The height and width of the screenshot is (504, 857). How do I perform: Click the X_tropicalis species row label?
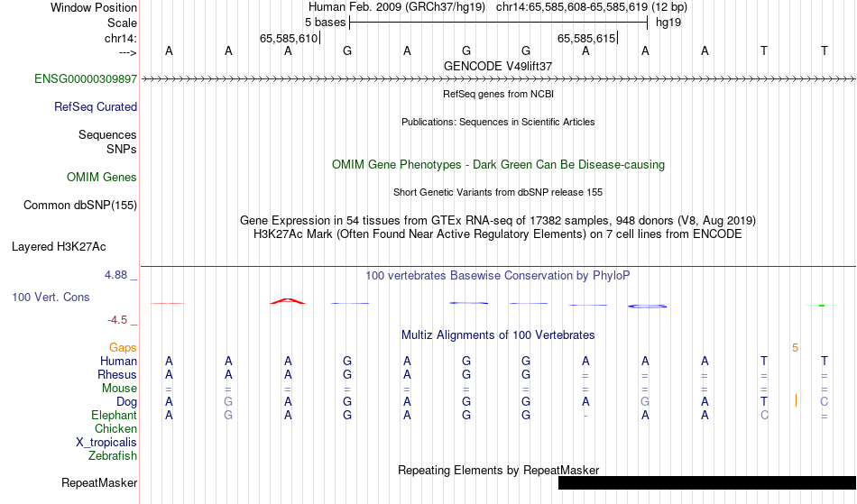[106, 443]
